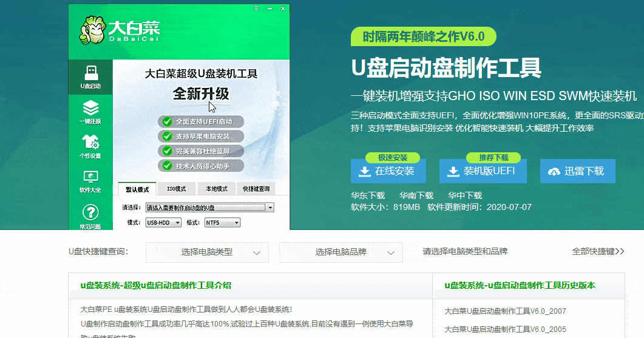
Task: Open the menu icon in DaBaiCai title bar
Action: [256, 8]
